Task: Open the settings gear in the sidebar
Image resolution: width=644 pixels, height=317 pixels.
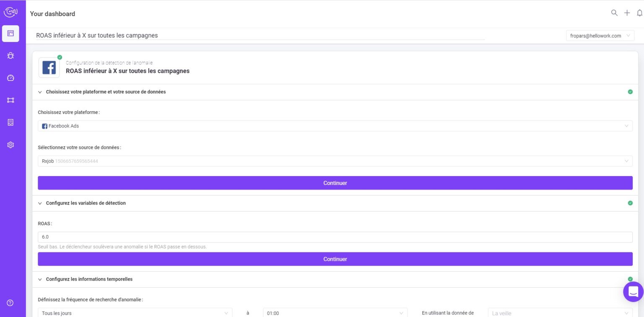Action: point(10,144)
